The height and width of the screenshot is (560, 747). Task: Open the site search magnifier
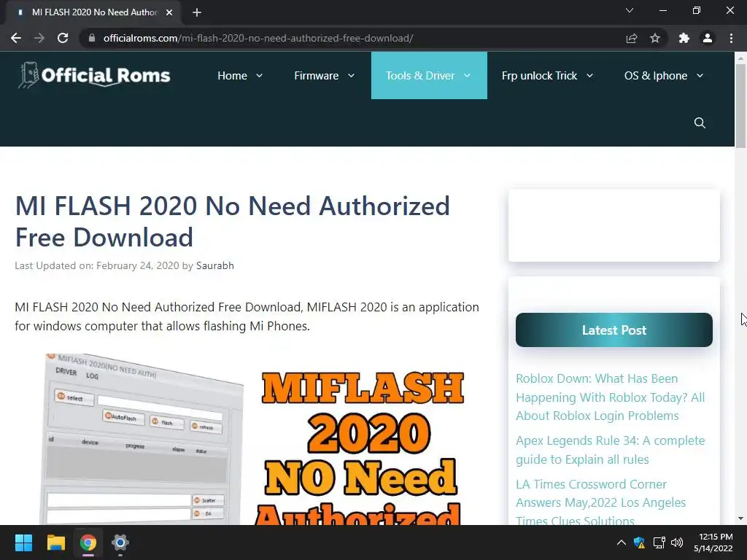coord(700,122)
